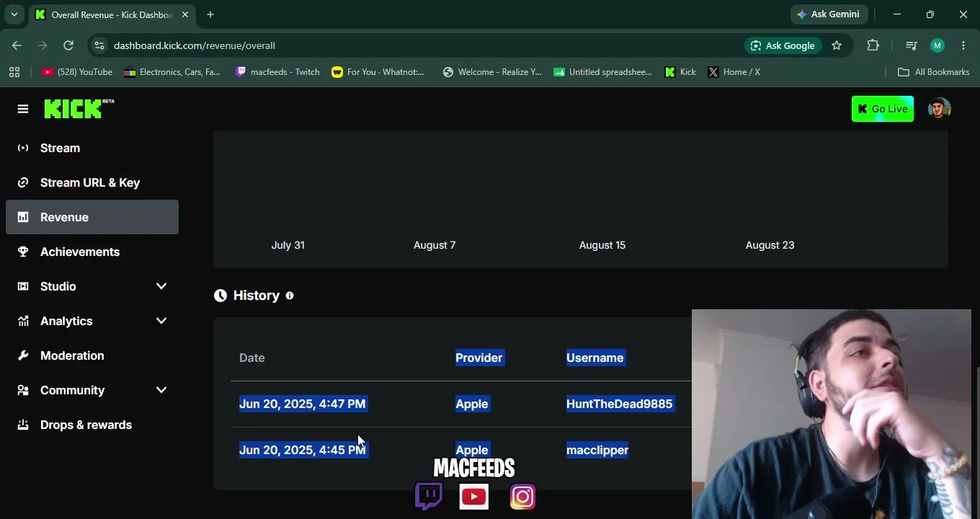
Task: Toggle the sidebar with the hamburger icon
Action: [23, 109]
